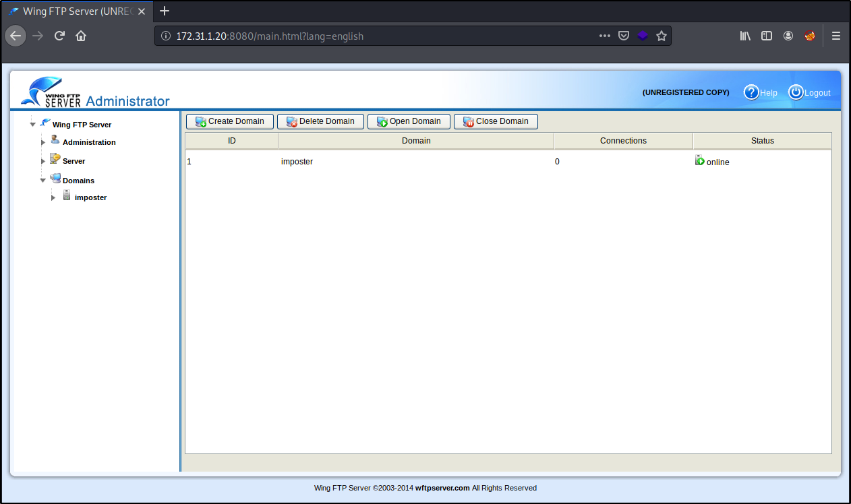The height and width of the screenshot is (504, 851).
Task: Select imposter domain cell in table
Action: tap(297, 162)
